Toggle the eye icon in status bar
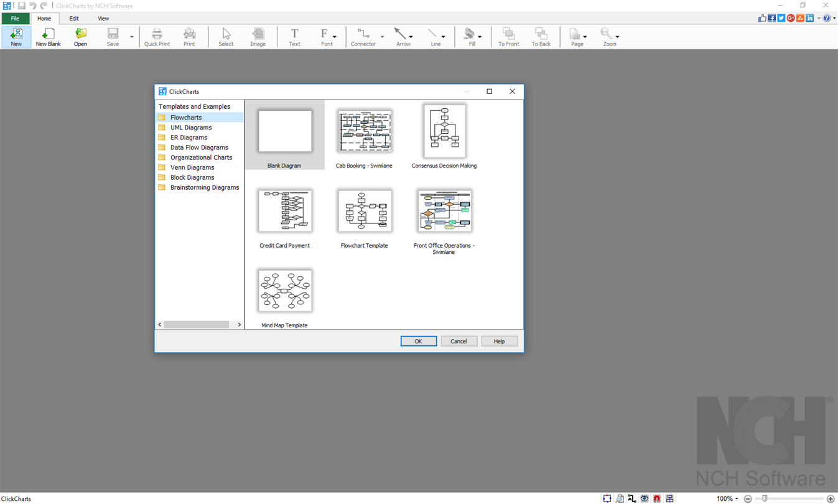Viewport: 838px width, 504px height. [645, 498]
